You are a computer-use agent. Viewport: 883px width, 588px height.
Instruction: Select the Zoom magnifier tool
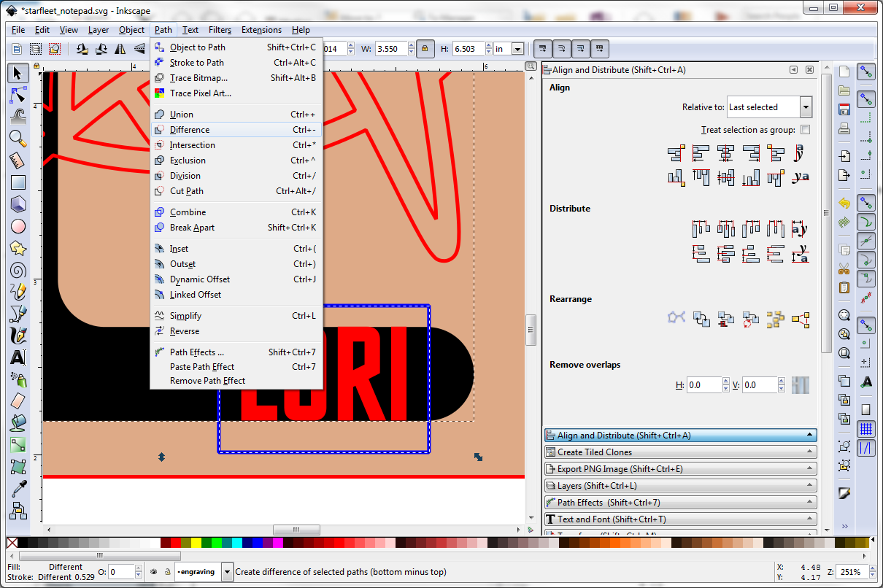[x=18, y=139]
